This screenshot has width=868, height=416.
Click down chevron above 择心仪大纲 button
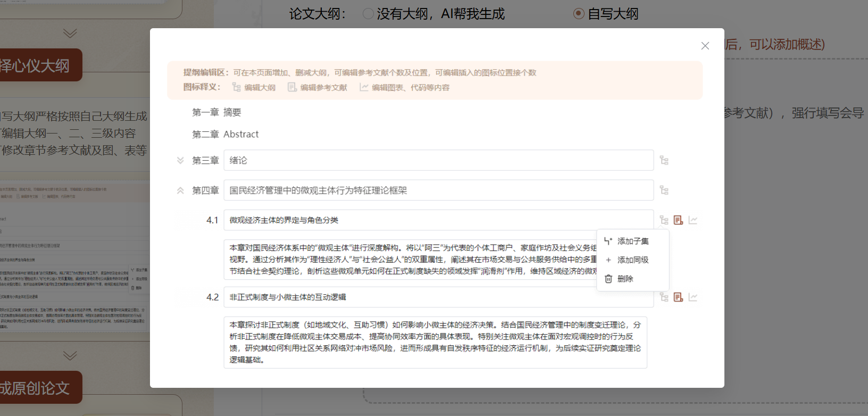70,34
